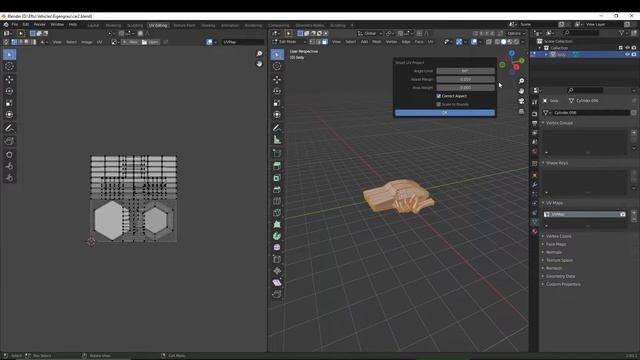
Task: Select the Knife tool
Action: 277,213
